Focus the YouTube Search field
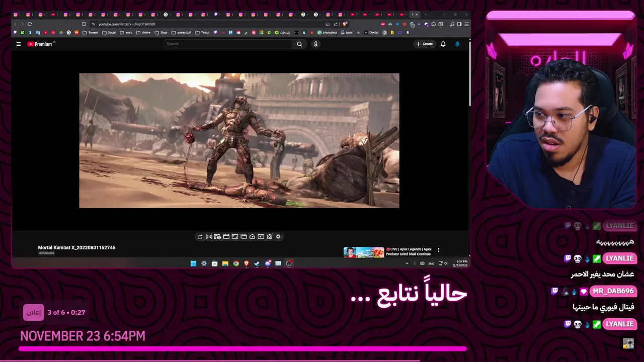644x362 pixels. (x=228, y=44)
